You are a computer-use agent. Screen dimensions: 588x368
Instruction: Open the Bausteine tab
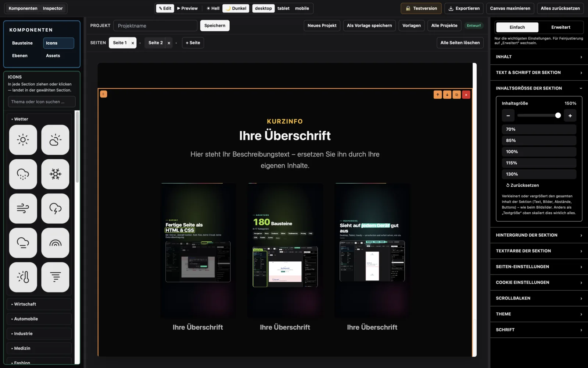tap(22, 43)
